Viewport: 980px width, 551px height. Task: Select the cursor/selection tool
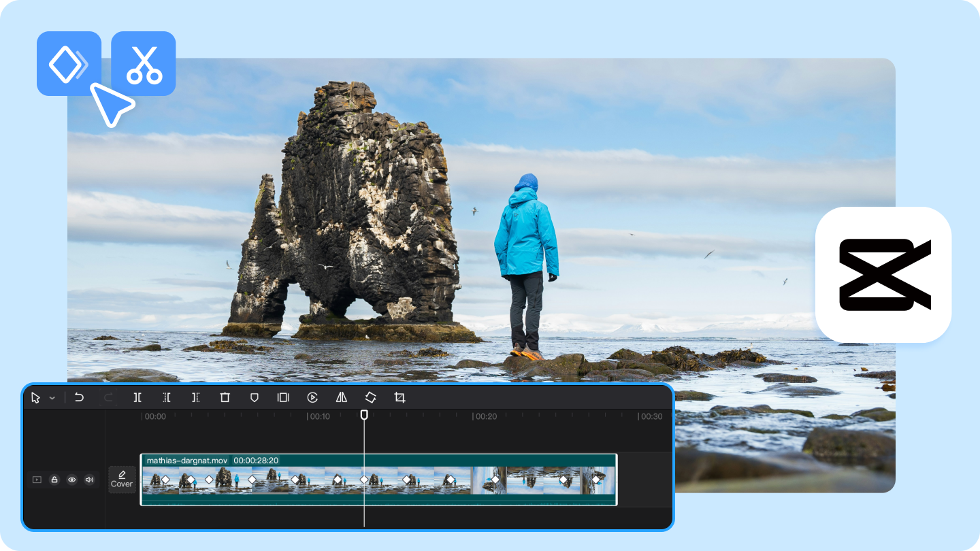[35, 397]
